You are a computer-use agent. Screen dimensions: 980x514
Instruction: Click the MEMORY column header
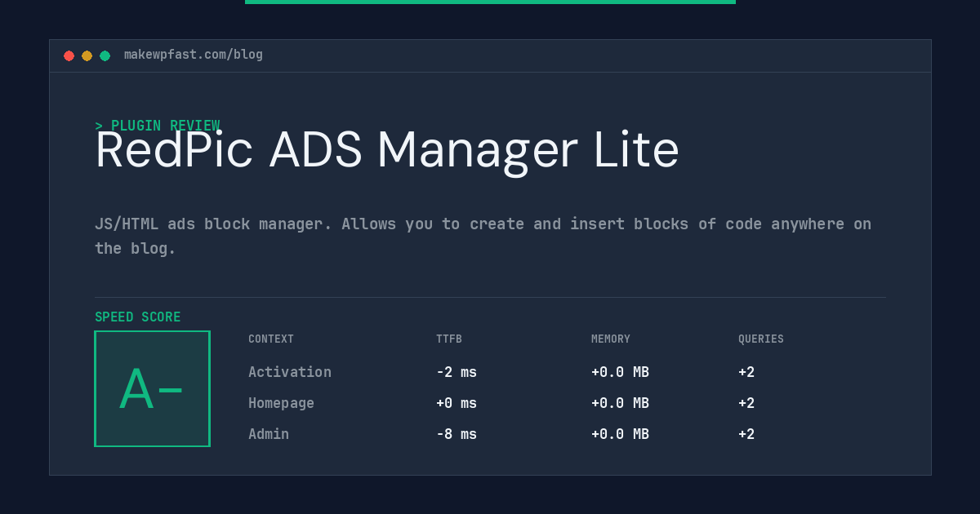click(x=611, y=339)
